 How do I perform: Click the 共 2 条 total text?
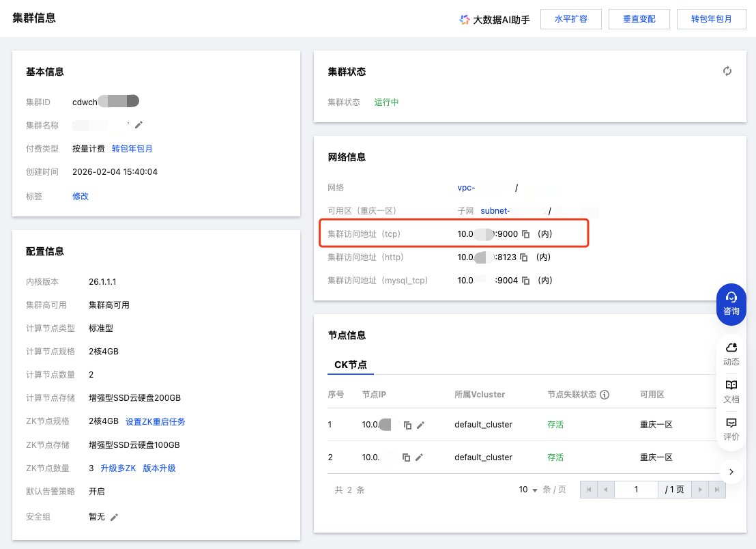click(x=349, y=490)
